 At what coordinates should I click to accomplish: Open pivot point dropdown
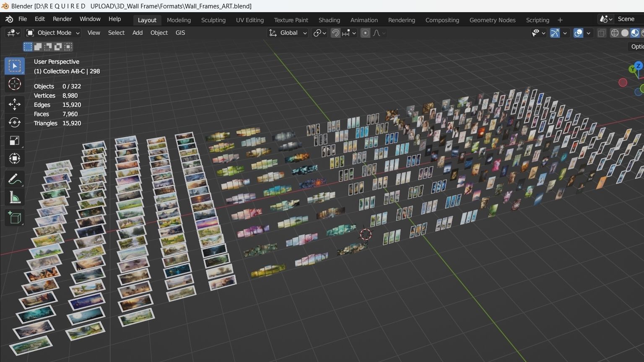point(320,33)
